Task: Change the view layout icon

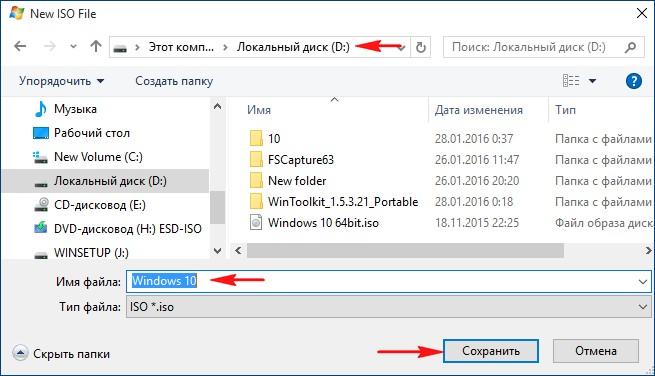Action: tap(571, 80)
